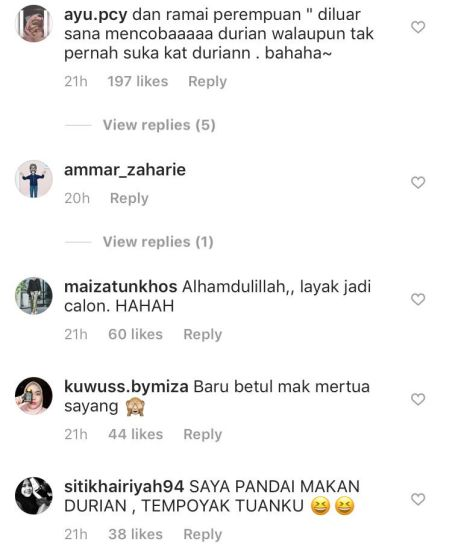Viewport: 452px width, 553px height.
Task: Open ammar_zaharie's avatar
Action: pos(34,179)
